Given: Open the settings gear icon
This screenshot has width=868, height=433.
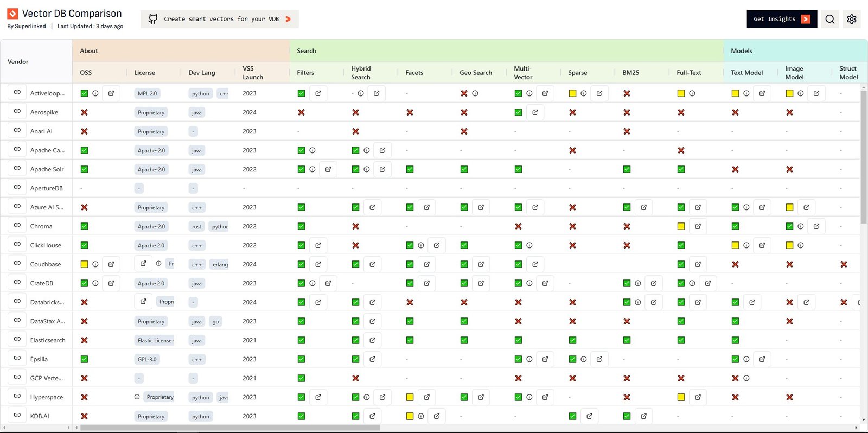Looking at the screenshot, I should coord(851,19).
